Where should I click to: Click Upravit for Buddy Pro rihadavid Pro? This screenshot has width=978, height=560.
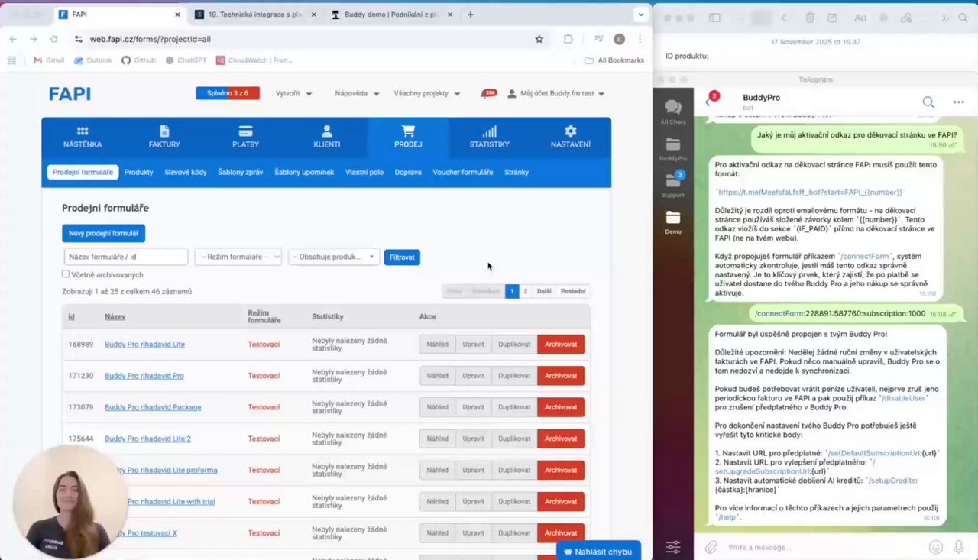pyautogui.click(x=473, y=375)
